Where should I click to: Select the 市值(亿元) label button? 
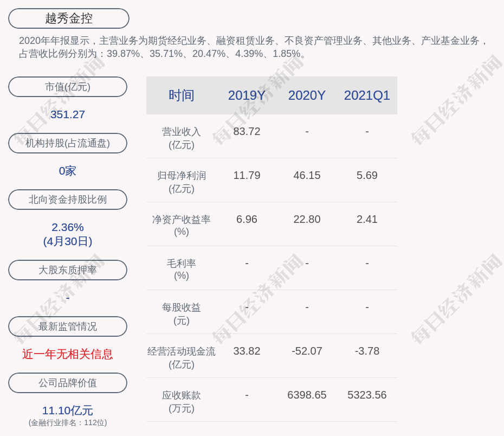point(68,87)
